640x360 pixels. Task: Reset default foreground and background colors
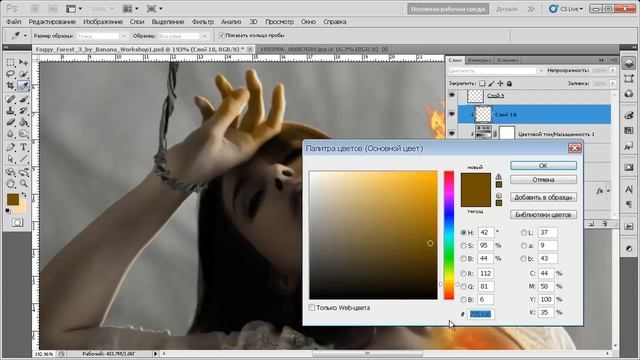pos(8,211)
